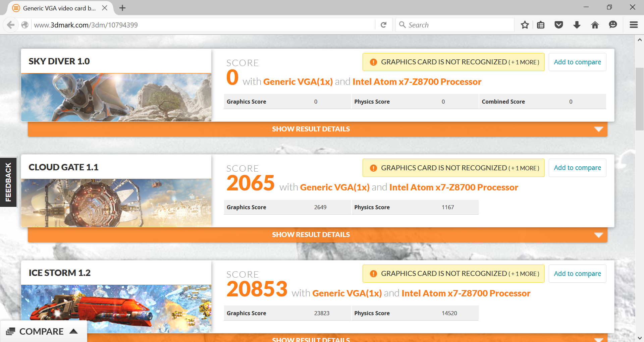Open the hamburger menu
Screen dimensions: 644x342
click(634, 25)
